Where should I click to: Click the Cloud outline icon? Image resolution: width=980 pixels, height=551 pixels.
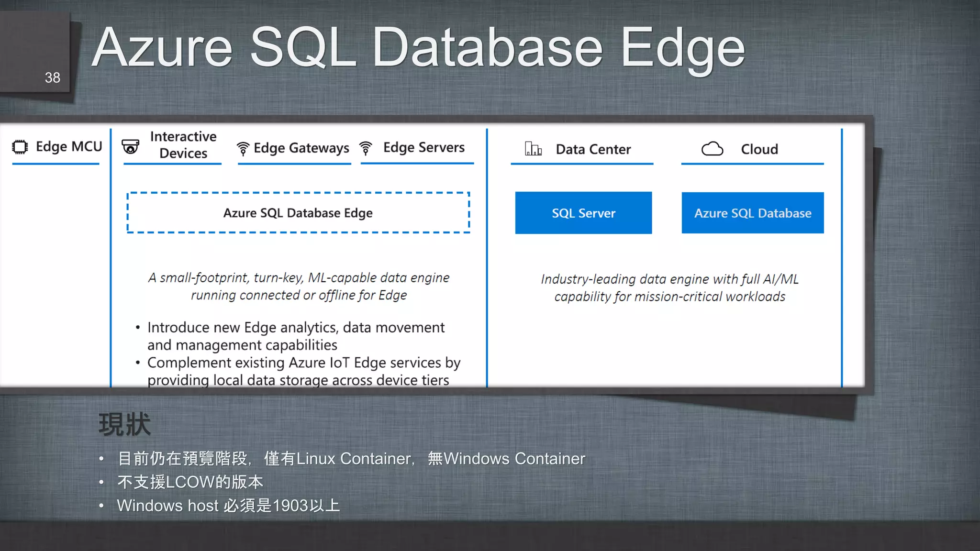(x=713, y=149)
